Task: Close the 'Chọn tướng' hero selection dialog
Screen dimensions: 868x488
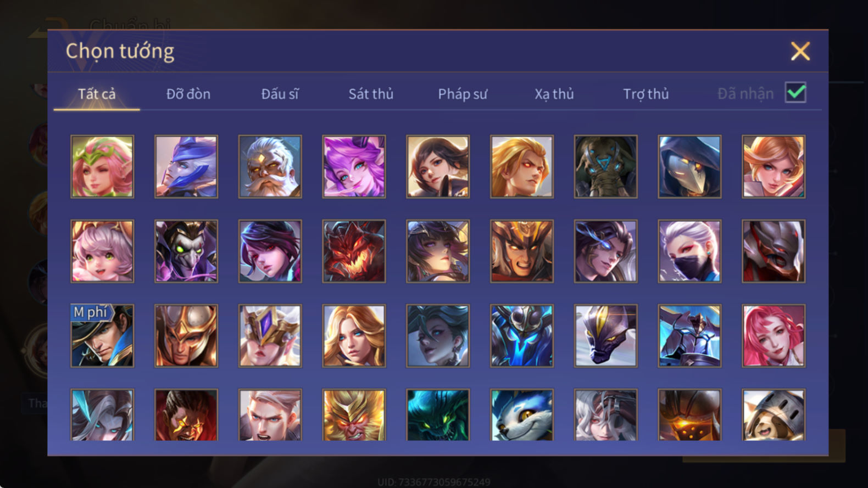Action: [x=800, y=51]
